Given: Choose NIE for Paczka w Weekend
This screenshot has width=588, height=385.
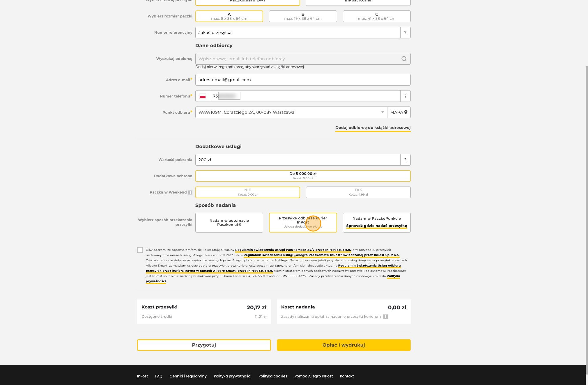Looking at the screenshot, I should coord(247,192).
